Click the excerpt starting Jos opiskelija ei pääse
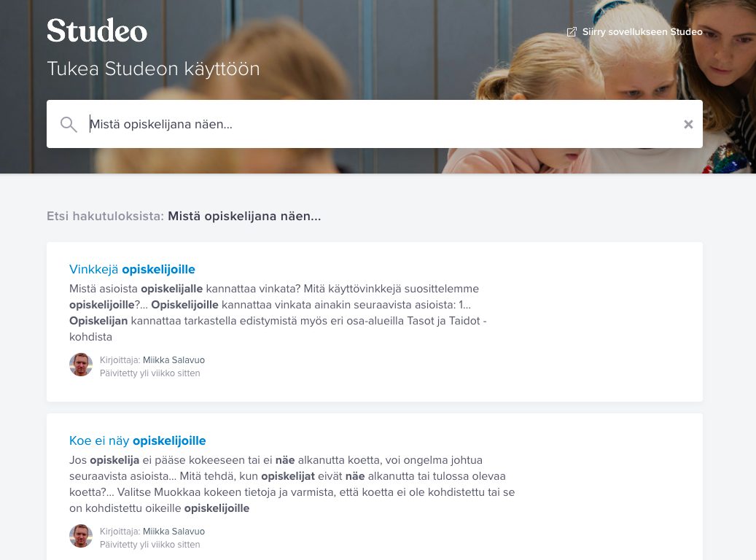756x560 pixels. pyautogui.click(x=292, y=483)
